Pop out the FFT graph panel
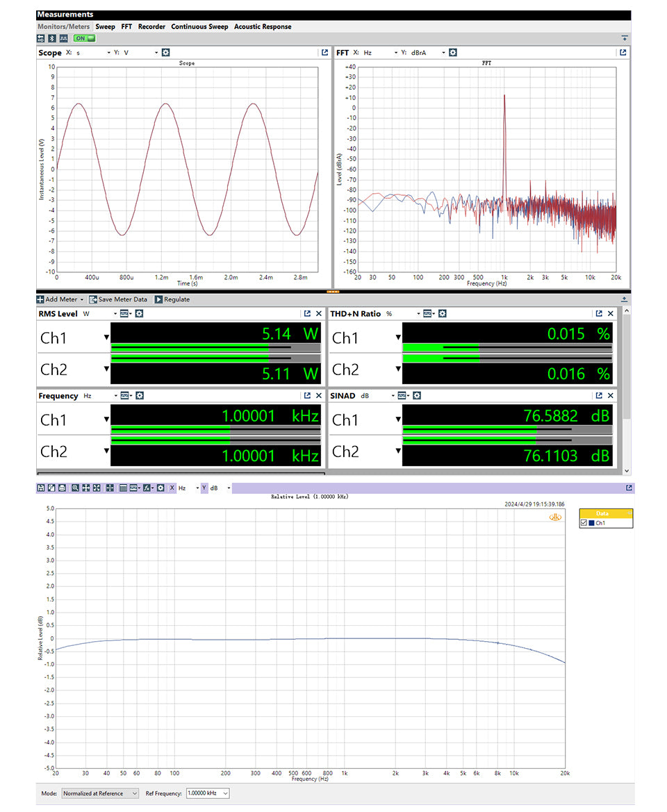 tap(623, 53)
